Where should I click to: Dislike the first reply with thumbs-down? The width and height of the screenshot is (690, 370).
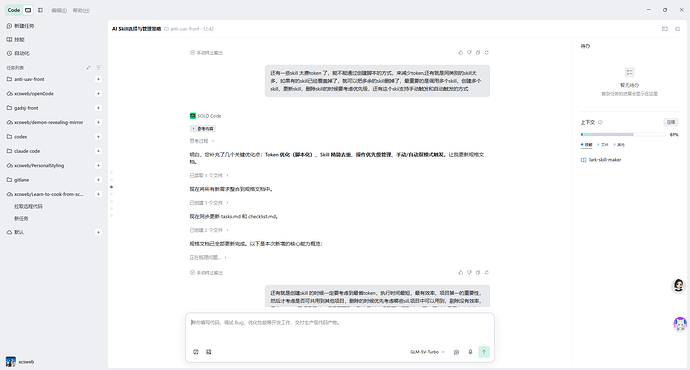pos(469,53)
